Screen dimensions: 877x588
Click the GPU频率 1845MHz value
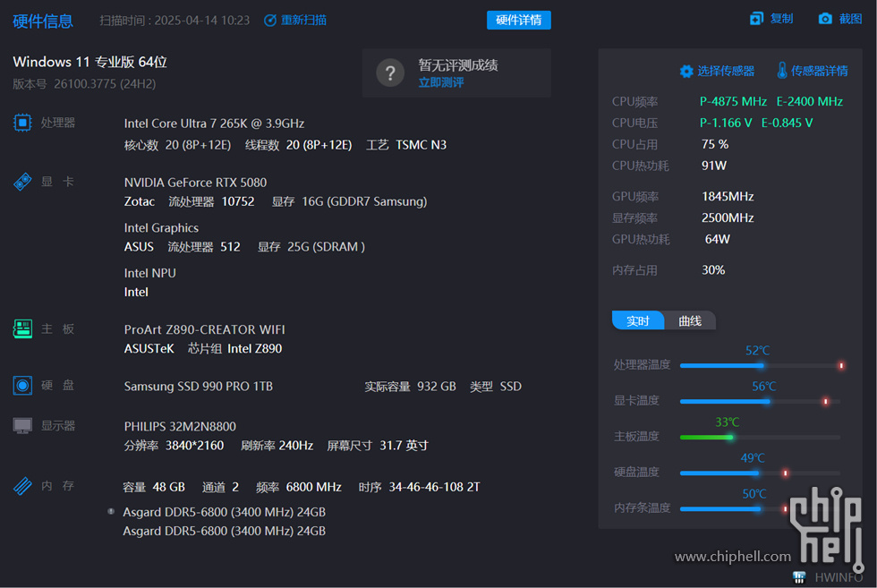click(728, 196)
